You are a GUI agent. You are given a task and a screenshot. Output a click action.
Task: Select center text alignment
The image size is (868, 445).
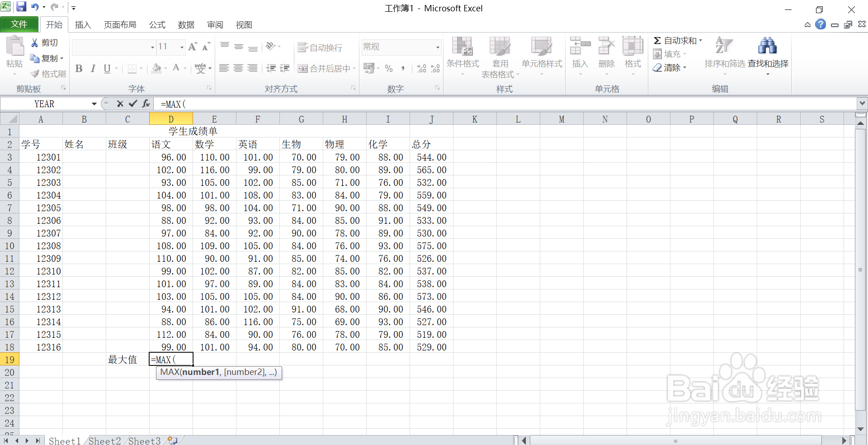[x=238, y=68]
